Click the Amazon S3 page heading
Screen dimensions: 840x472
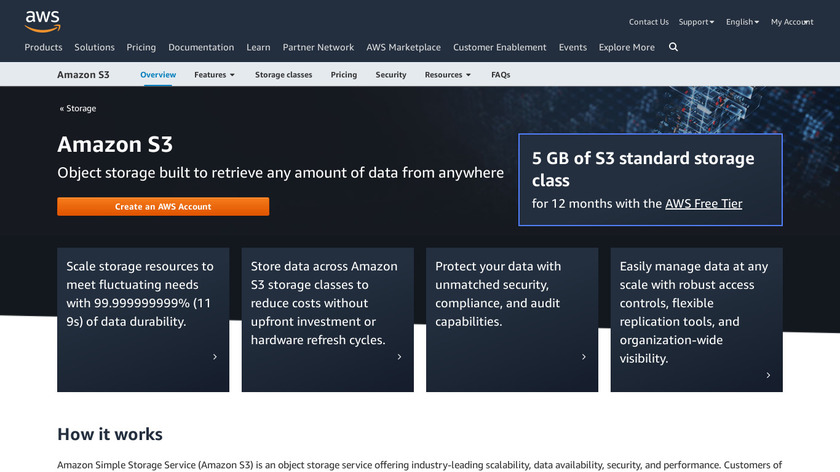115,144
